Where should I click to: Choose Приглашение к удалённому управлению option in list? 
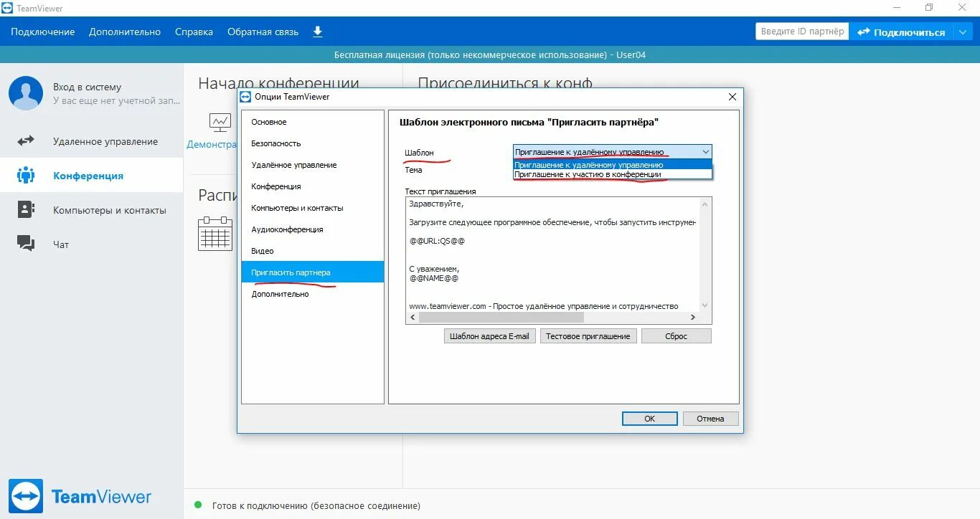(x=613, y=165)
